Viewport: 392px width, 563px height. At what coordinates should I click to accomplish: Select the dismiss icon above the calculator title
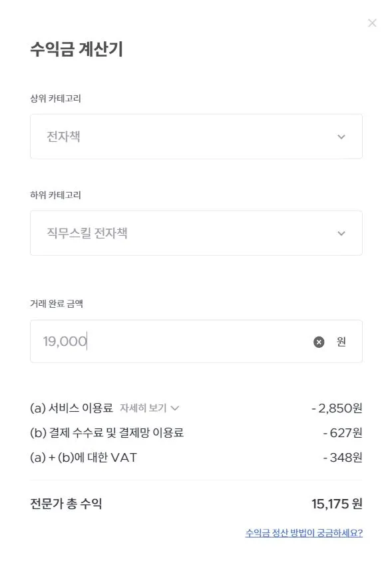tap(372, 23)
